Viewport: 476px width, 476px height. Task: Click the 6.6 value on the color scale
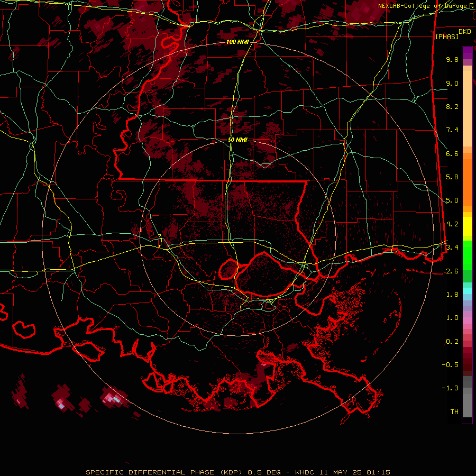[452, 153]
